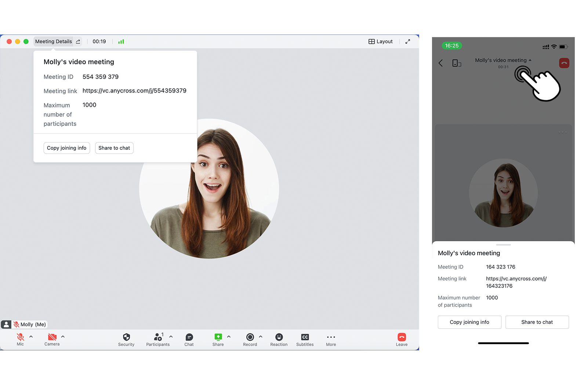Click desktop Copy joining info button
Viewport: 588px width, 390px height.
click(66, 148)
